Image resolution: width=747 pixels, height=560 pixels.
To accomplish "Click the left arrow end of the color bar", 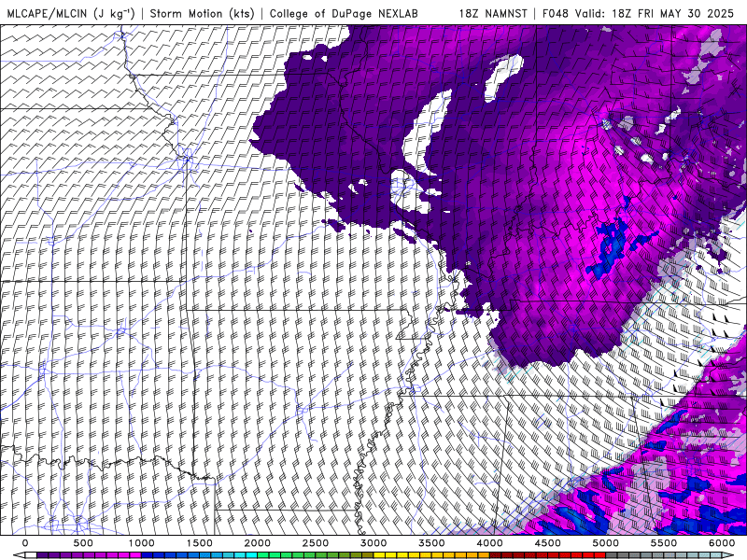I will (19, 555).
